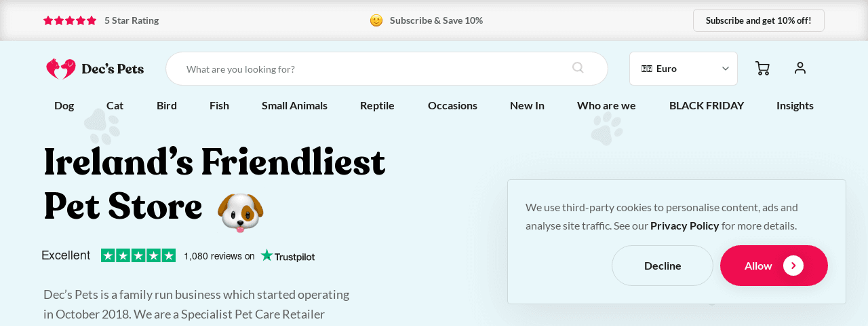Open the Dog menu
The image size is (868, 326).
coord(64,105)
